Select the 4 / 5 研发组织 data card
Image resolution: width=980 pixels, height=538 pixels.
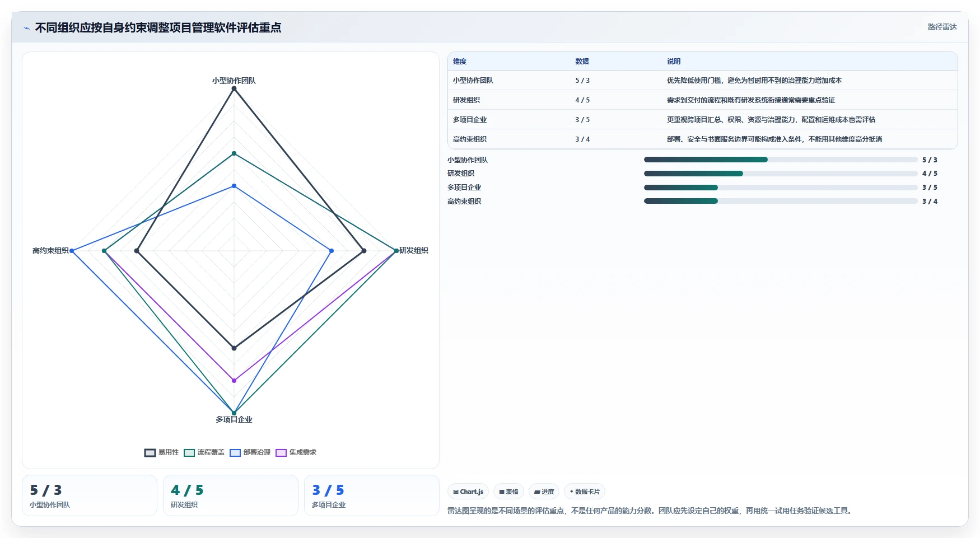pyautogui.click(x=231, y=495)
